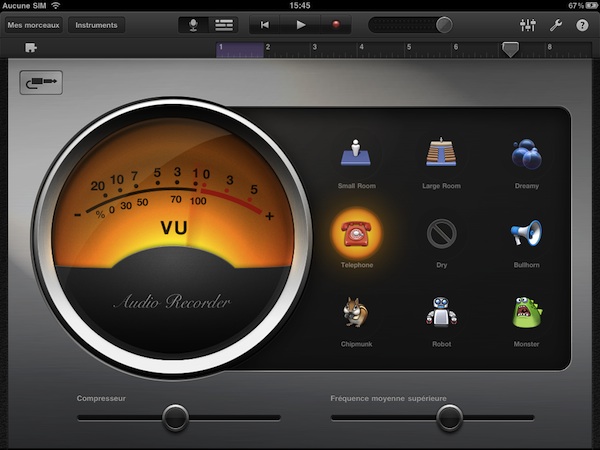Click bar 8 in the ruler

(x=569, y=50)
